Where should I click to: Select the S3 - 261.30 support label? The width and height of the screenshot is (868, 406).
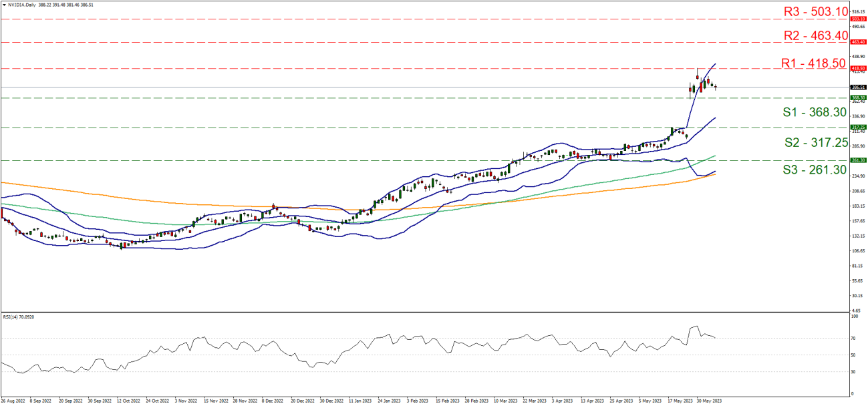coord(814,171)
